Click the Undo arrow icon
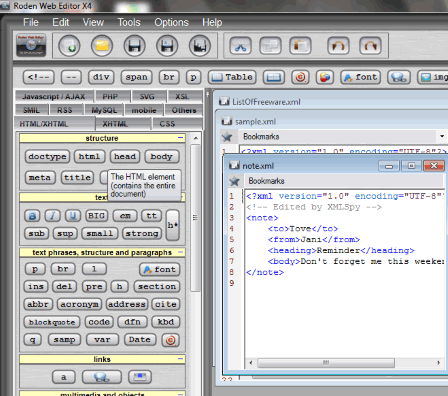Viewport: 448px width, 396px height. tap(338, 46)
